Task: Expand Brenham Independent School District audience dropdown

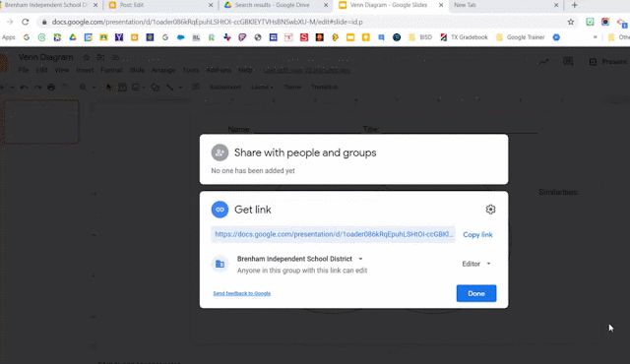Action: pos(360,259)
